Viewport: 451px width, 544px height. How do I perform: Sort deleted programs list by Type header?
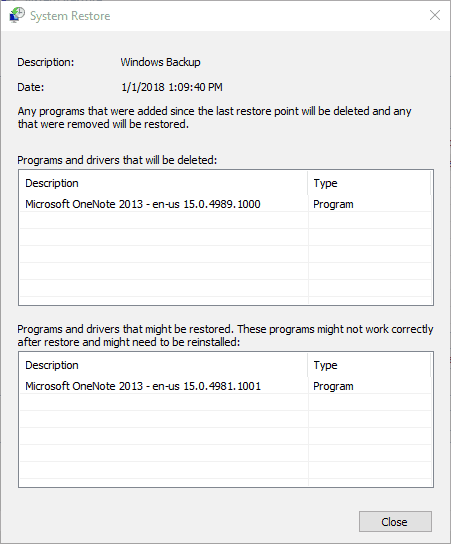pos(369,183)
